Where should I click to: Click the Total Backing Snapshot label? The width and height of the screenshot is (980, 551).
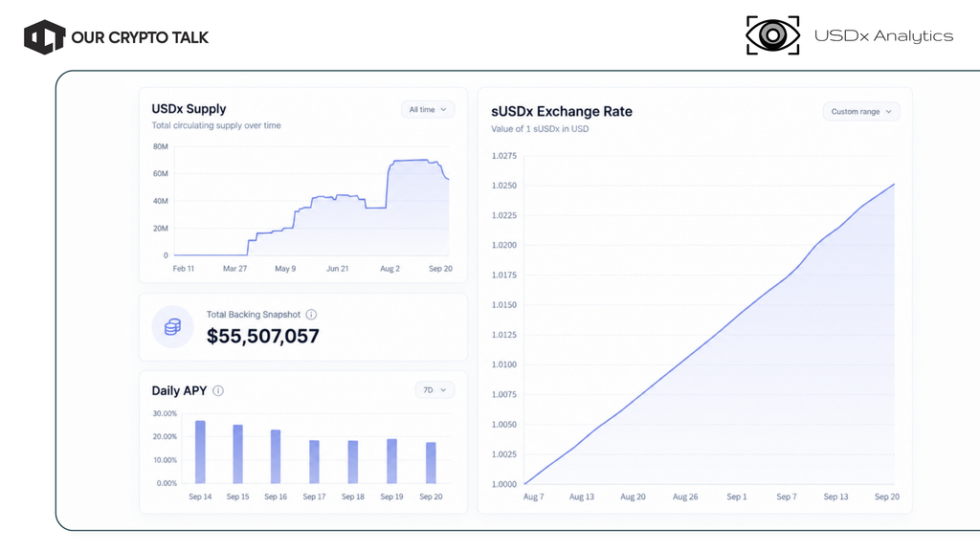click(254, 314)
